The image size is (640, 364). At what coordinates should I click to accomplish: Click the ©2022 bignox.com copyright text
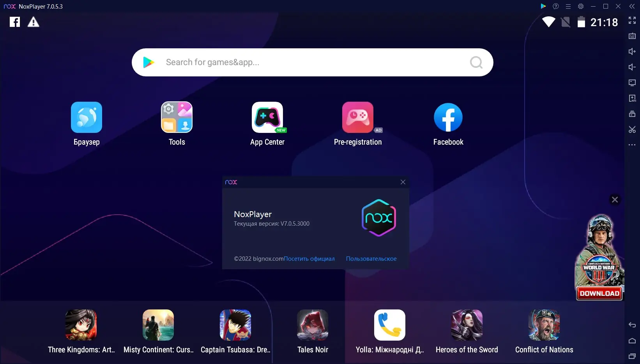259,259
